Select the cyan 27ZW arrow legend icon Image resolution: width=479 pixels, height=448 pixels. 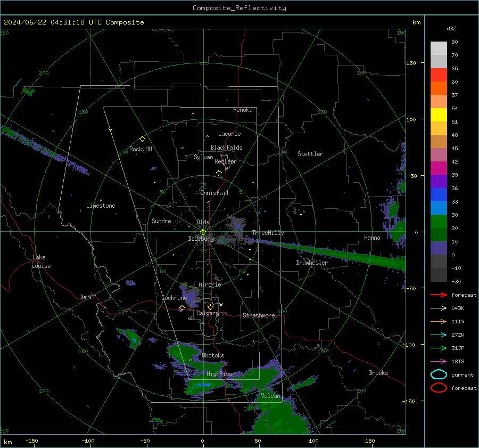click(x=439, y=335)
